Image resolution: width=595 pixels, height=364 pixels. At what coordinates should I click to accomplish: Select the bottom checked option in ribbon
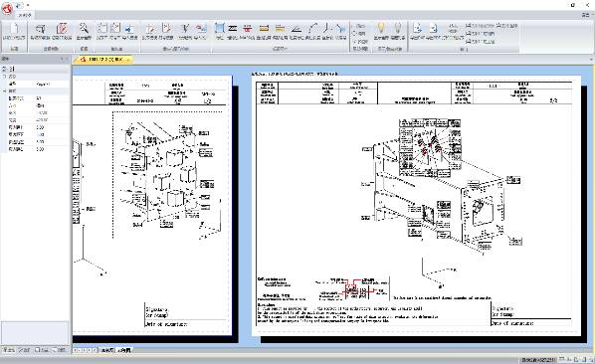(360, 41)
